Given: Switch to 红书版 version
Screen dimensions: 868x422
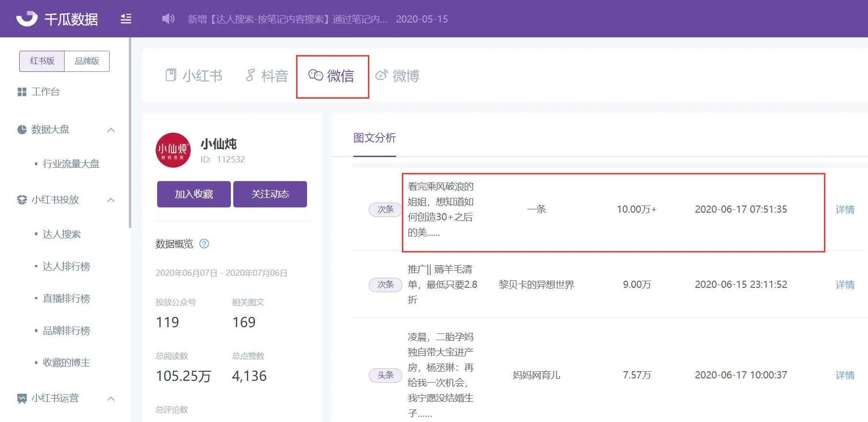Looking at the screenshot, I should 42,61.
